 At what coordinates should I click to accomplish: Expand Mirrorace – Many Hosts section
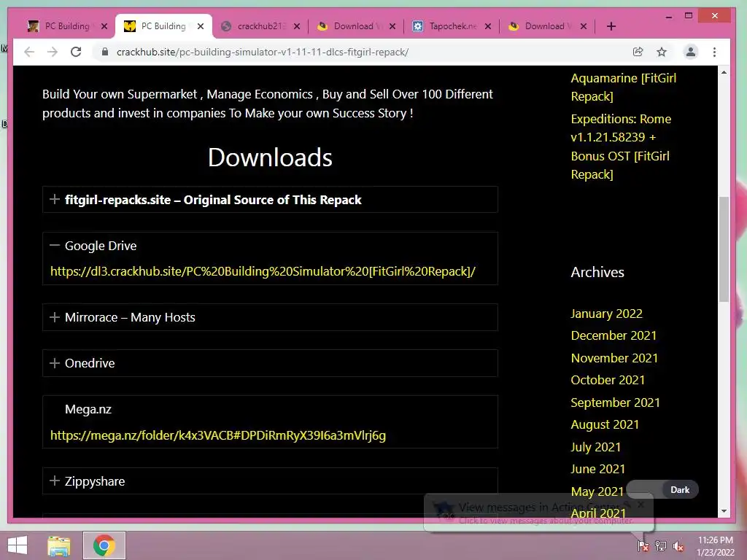click(x=270, y=317)
